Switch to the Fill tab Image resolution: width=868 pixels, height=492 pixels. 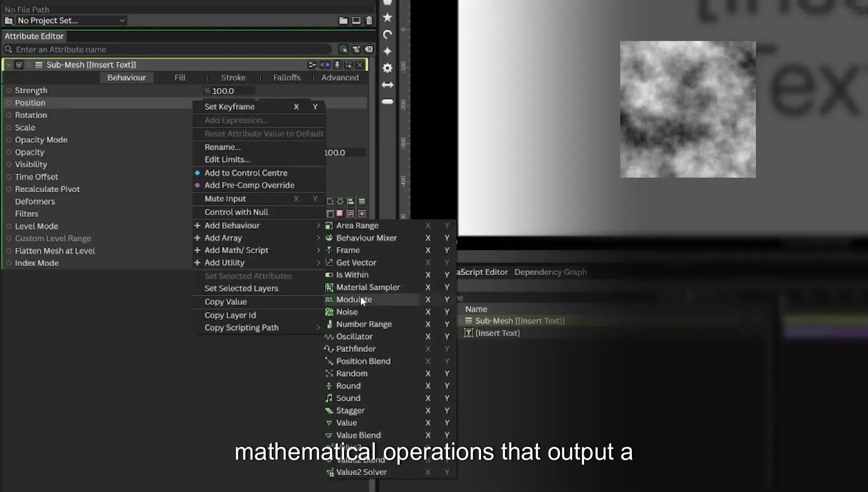tap(180, 78)
